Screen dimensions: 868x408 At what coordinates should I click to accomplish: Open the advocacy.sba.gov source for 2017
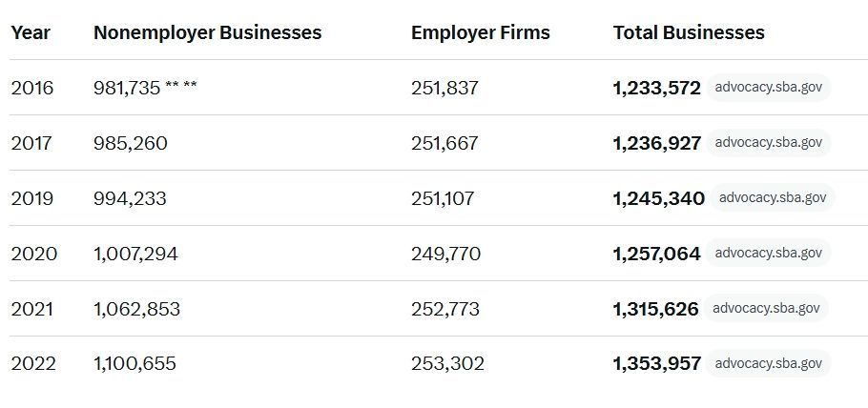coord(768,143)
